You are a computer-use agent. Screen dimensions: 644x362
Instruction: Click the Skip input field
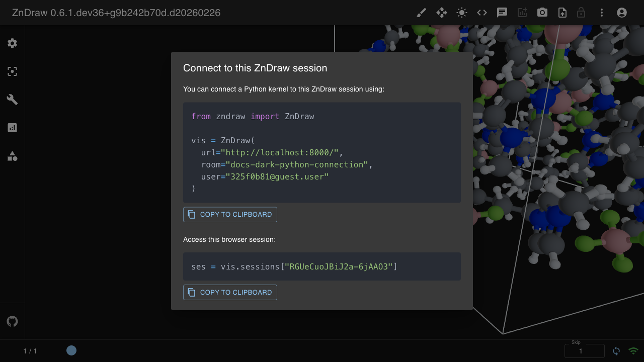pyautogui.click(x=584, y=350)
